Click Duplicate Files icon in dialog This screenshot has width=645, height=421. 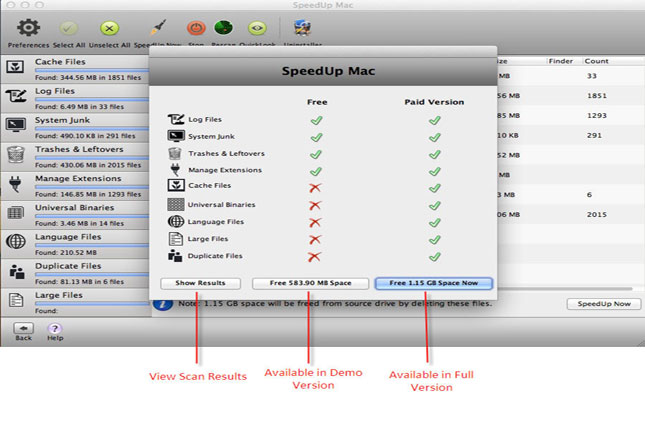point(175,256)
